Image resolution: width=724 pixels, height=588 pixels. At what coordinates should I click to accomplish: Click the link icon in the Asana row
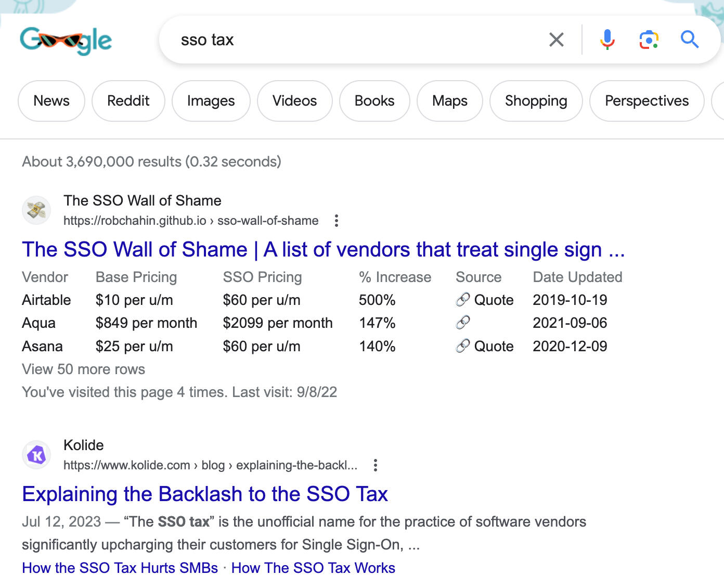(463, 346)
